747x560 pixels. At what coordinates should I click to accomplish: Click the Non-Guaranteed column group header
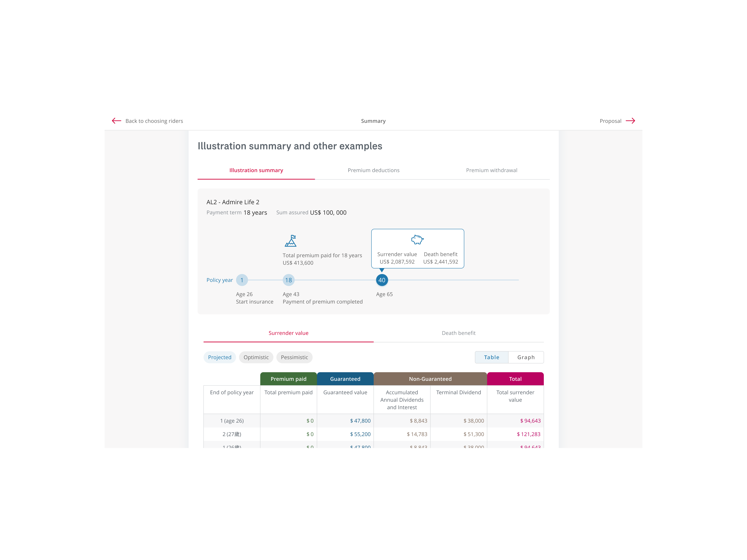pos(430,379)
